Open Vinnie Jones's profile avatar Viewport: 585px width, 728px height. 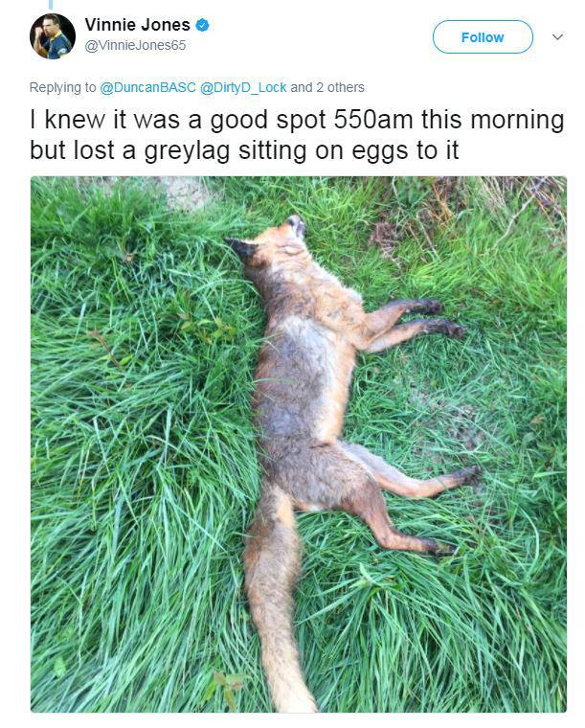53,36
